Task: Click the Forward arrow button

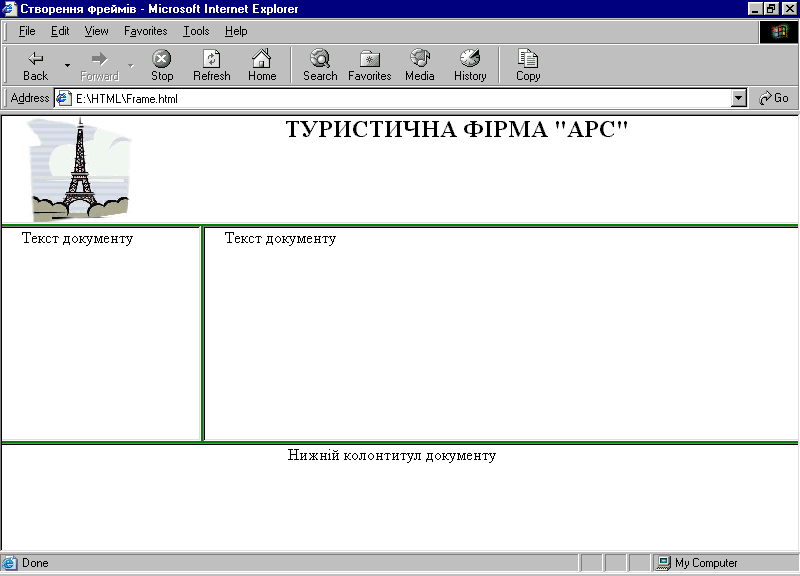Action: click(99, 65)
